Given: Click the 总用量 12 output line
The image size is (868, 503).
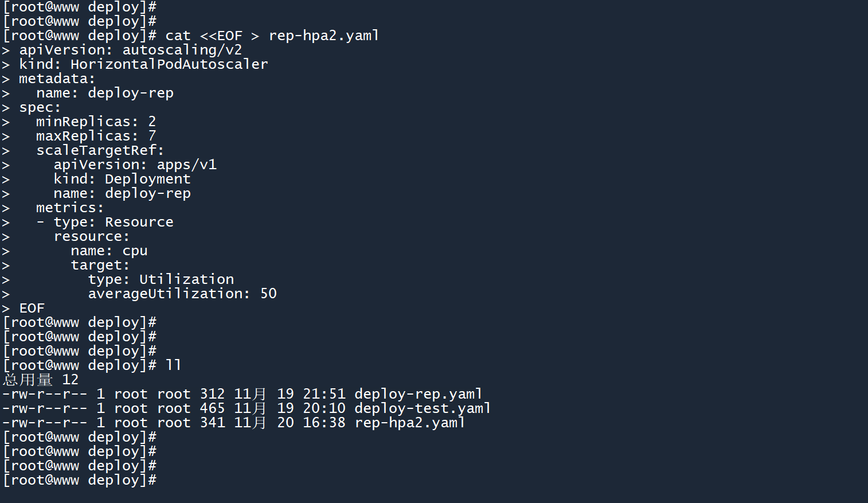Looking at the screenshot, I should click(x=41, y=380).
